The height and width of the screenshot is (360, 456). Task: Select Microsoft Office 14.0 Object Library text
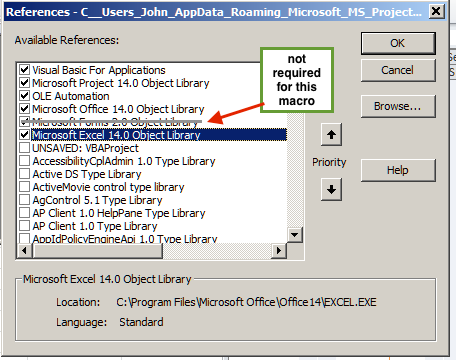[x=118, y=109]
